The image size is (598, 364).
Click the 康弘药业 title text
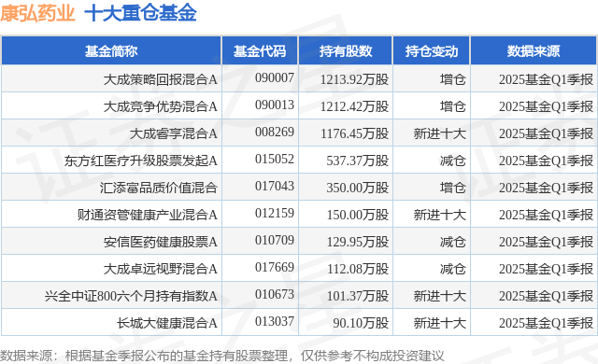[37, 13]
